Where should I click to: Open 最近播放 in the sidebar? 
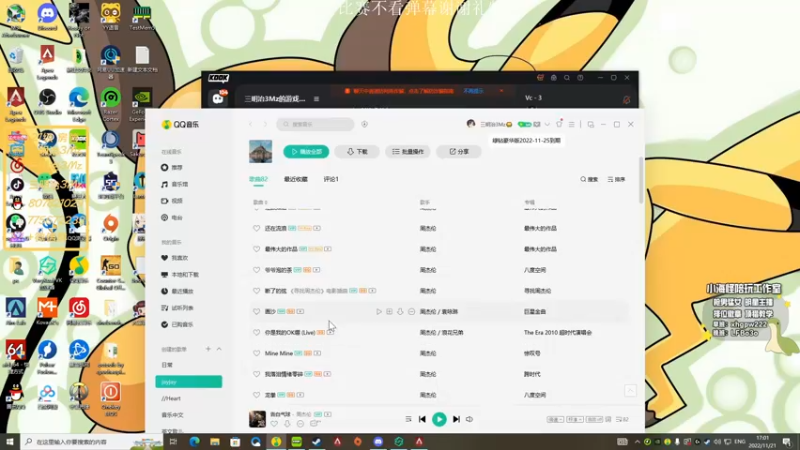(177, 291)
